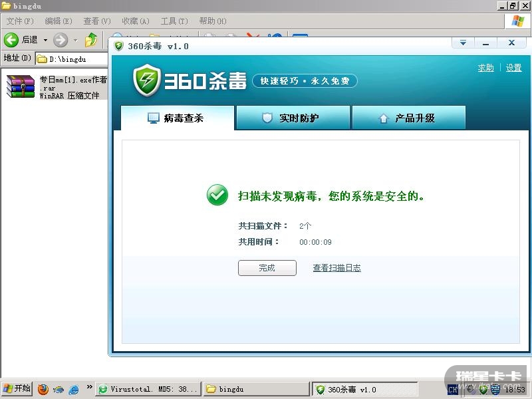Minimize the 360杀毒 window
This screenshot has width=532, height=399.
pos(486,43)
